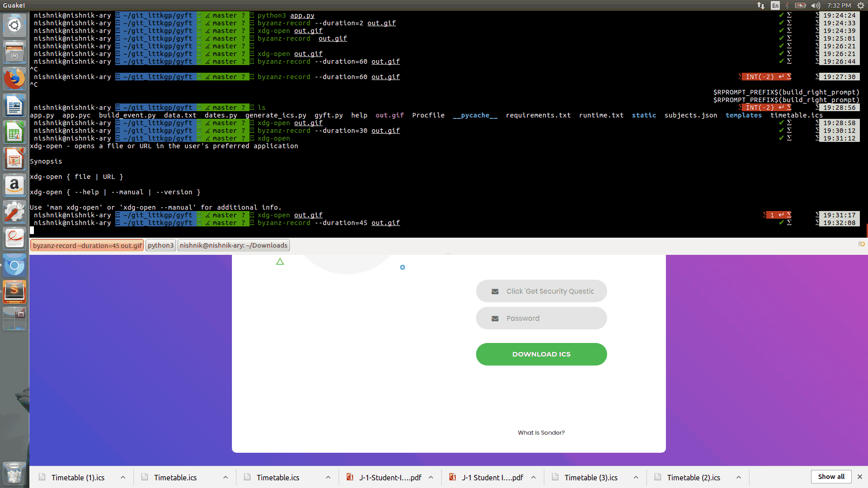Close the downloads bar

[x=860, y=477]
